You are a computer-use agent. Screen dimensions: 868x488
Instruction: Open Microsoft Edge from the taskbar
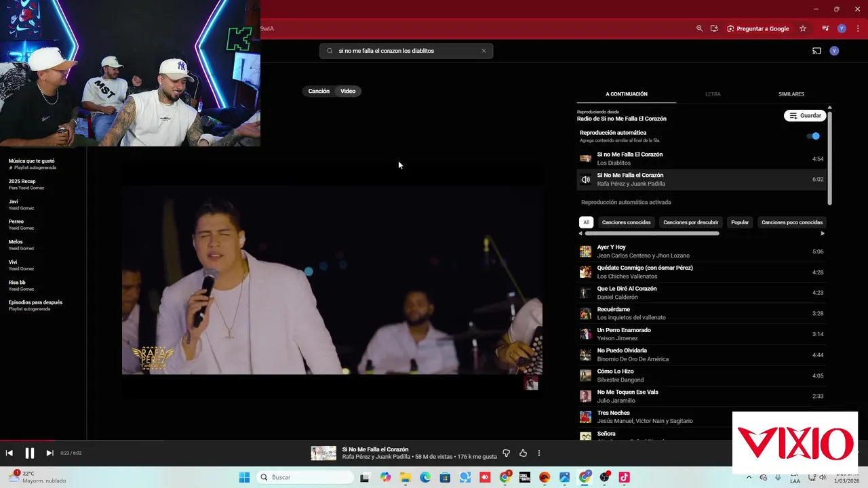(x=425, y=477)
